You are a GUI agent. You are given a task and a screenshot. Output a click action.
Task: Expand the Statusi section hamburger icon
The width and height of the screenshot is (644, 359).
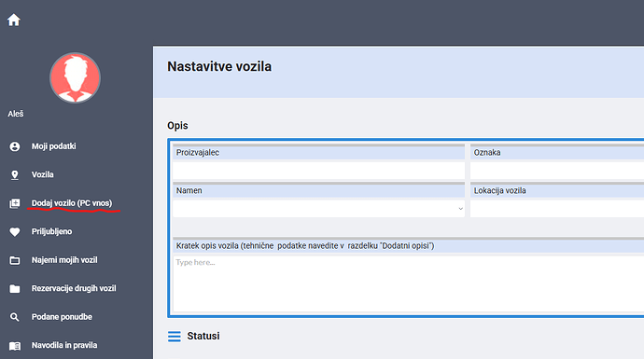[175, 337]
